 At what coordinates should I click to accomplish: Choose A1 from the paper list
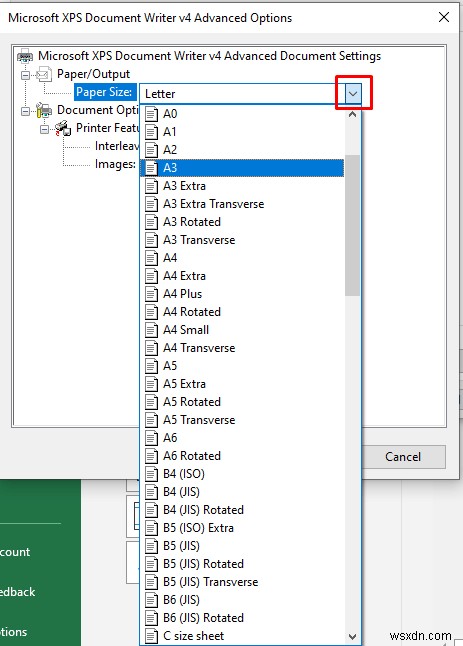point(242,132)
